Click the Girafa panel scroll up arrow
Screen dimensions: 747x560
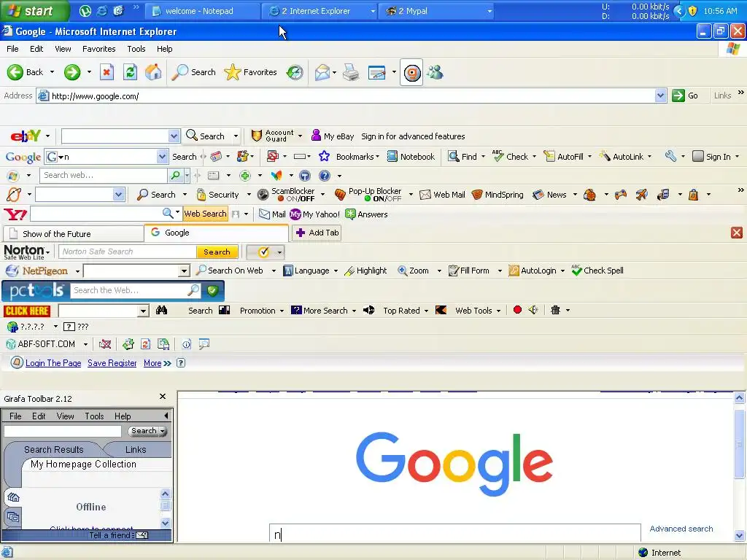click(166, 494)
